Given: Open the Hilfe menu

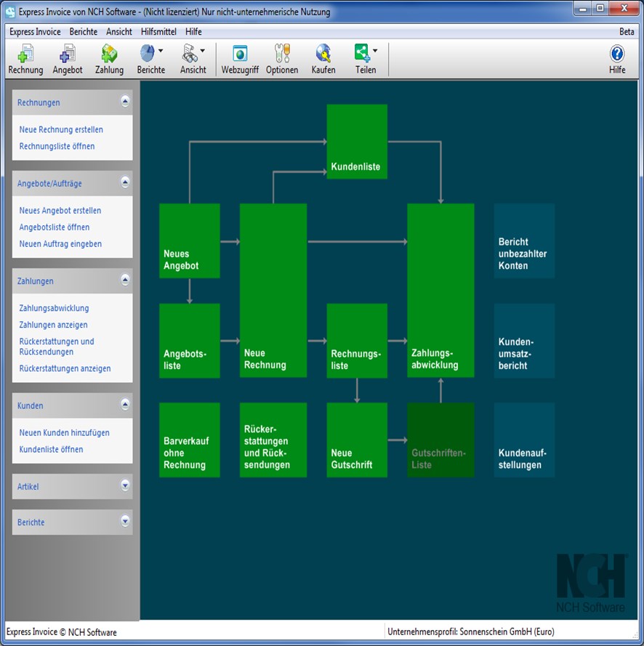Looking at the screenshot, I should [193, 32].
